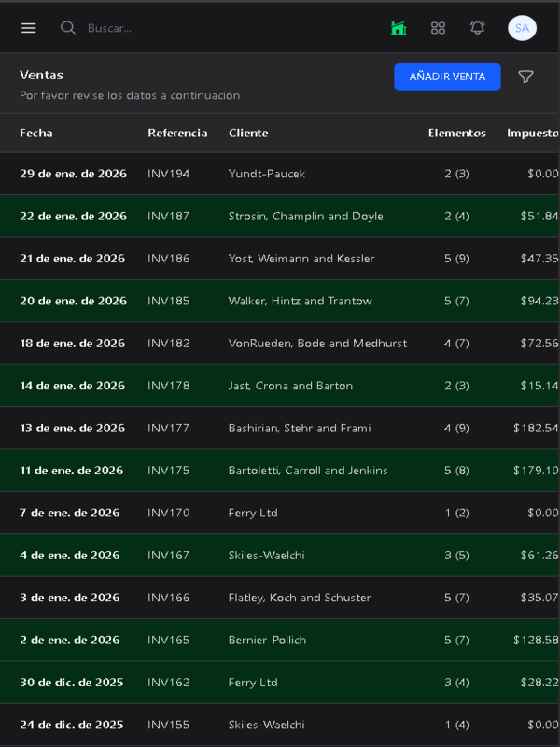Open sale INV165 for Bernier-Pollich
560x747 pixels.
[x=267, y=640]
